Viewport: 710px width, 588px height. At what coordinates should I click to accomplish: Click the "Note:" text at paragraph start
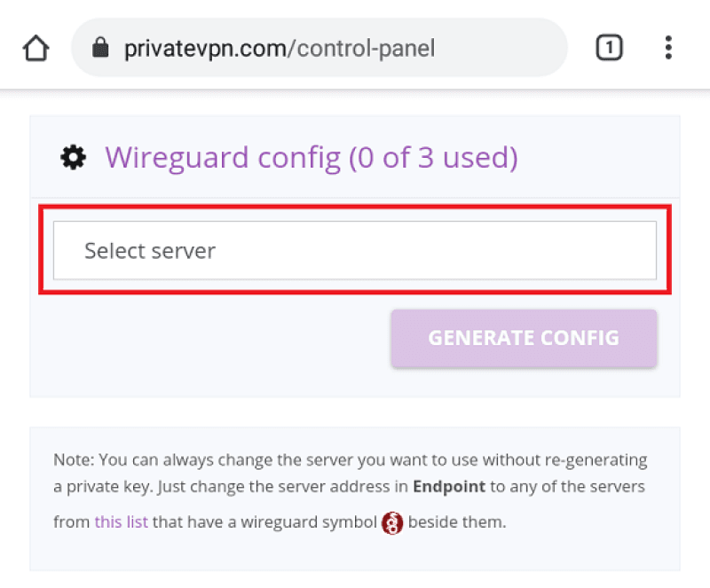click(x=74, y=459)
